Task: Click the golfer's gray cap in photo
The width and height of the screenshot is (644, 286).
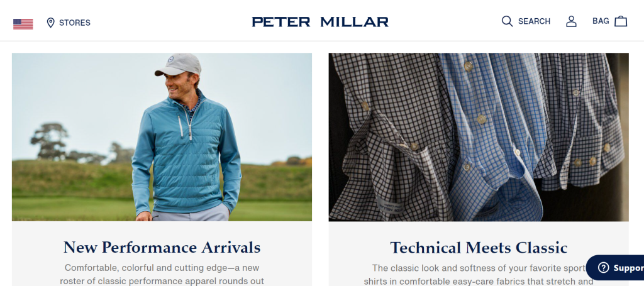Action: (178, 64)
